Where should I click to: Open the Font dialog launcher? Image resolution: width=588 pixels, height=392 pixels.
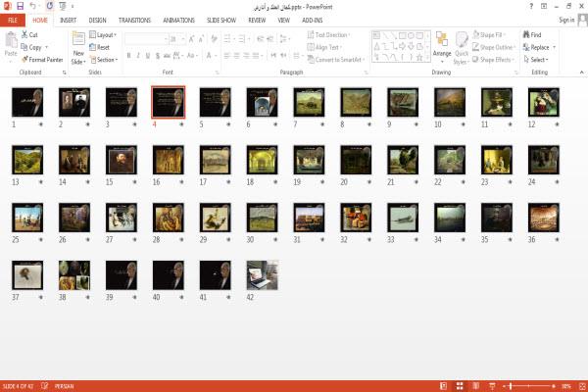tap(217, 73)
